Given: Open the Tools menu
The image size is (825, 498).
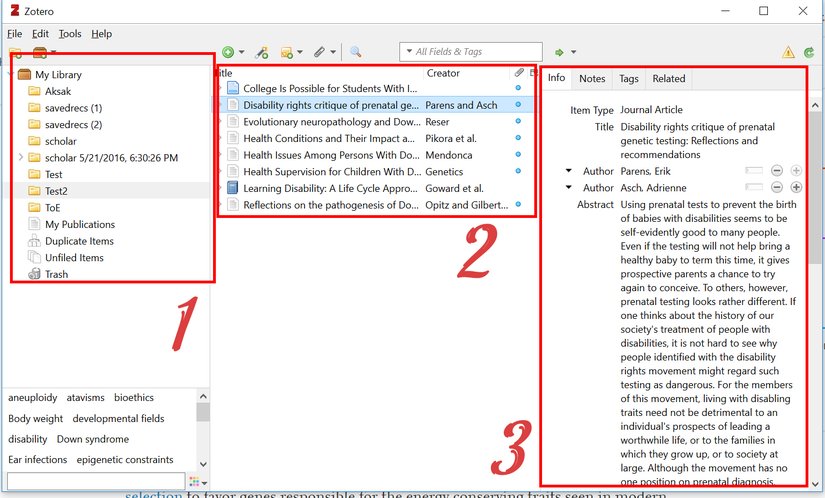Looking at the screenshot, I should (x=70, y=34).
